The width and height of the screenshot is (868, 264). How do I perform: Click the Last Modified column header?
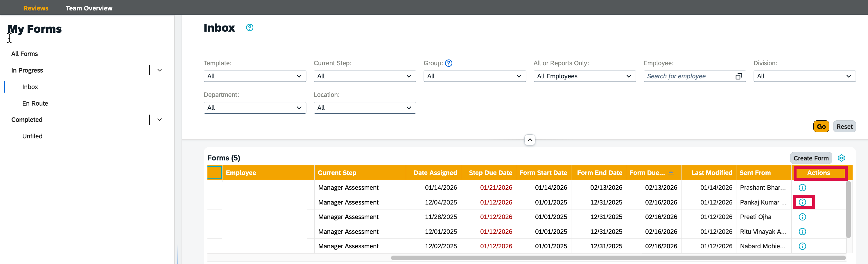point(709,173)
